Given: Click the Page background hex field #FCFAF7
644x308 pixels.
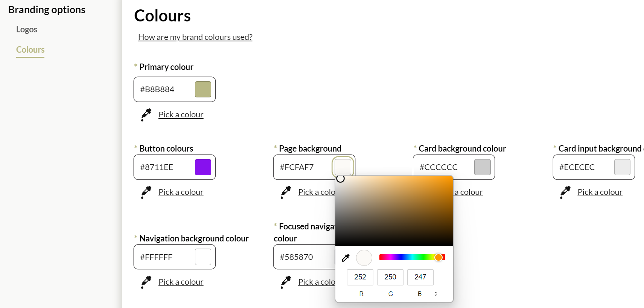Looking at the screenshot, I should tap(301, 167).
